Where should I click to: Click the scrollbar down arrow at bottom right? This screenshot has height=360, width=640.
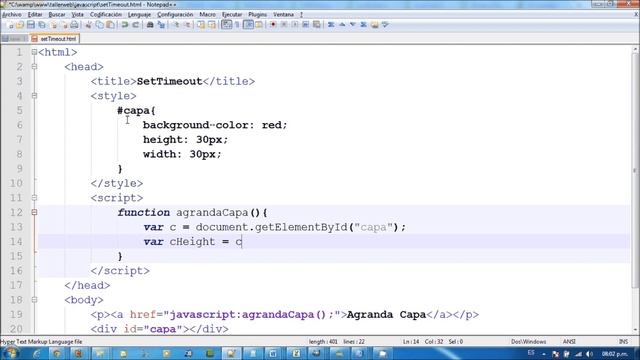[x=635, y=330]
